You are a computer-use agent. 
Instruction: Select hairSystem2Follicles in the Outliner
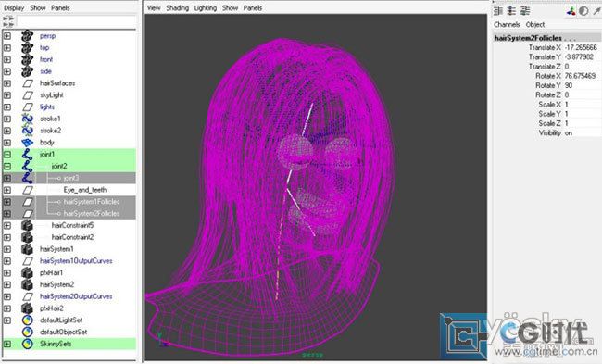click(x=92, y=213)
